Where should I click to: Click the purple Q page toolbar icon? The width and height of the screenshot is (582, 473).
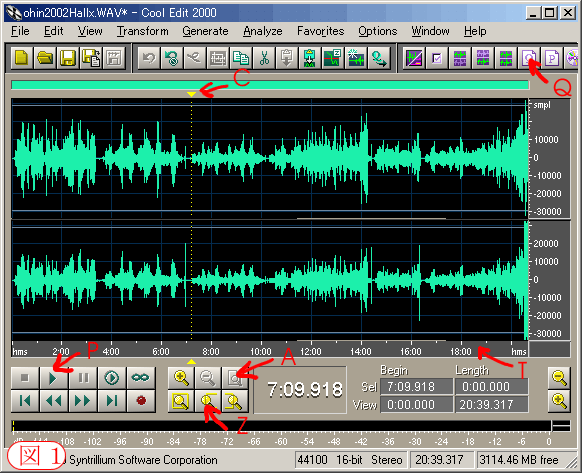click(529, 58)
